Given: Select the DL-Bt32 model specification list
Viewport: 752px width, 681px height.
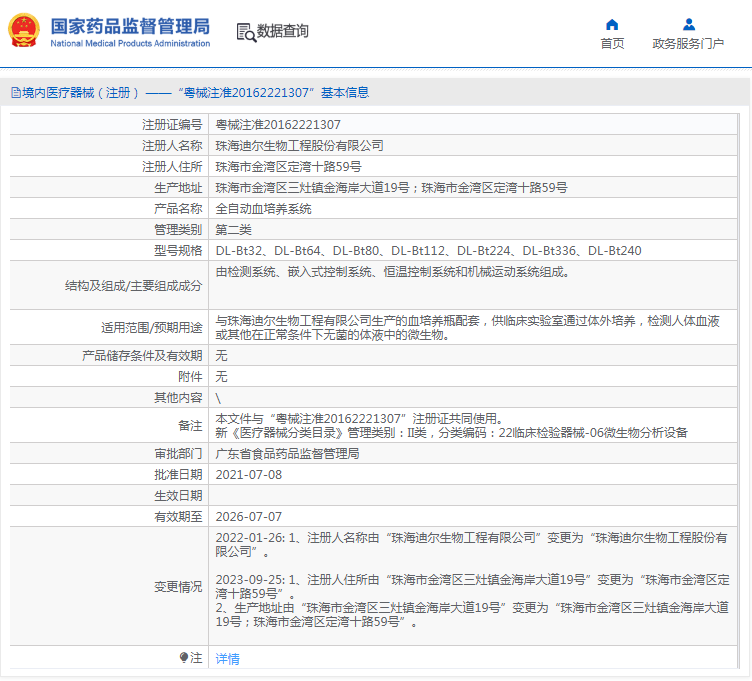Looking at the screenshot, I should click(428, 251).
